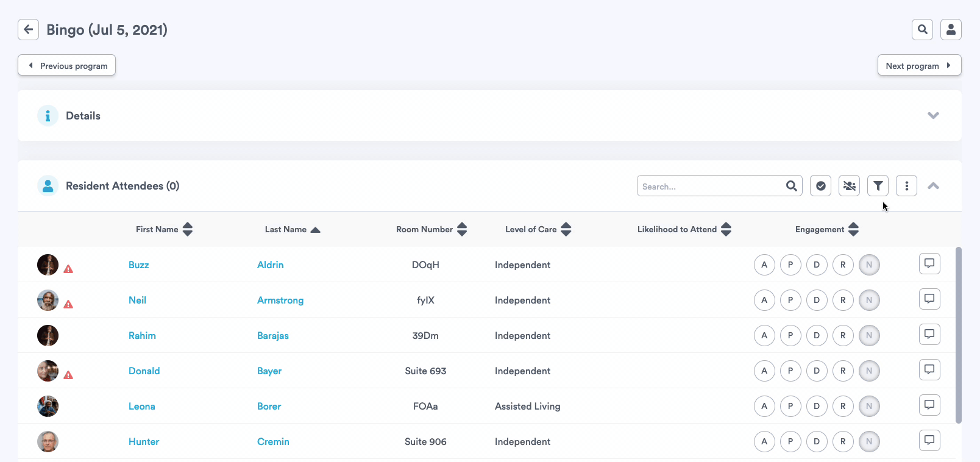
Task: Click Hunter Cremin's avatar photo
Action: (x=48, y=441)
